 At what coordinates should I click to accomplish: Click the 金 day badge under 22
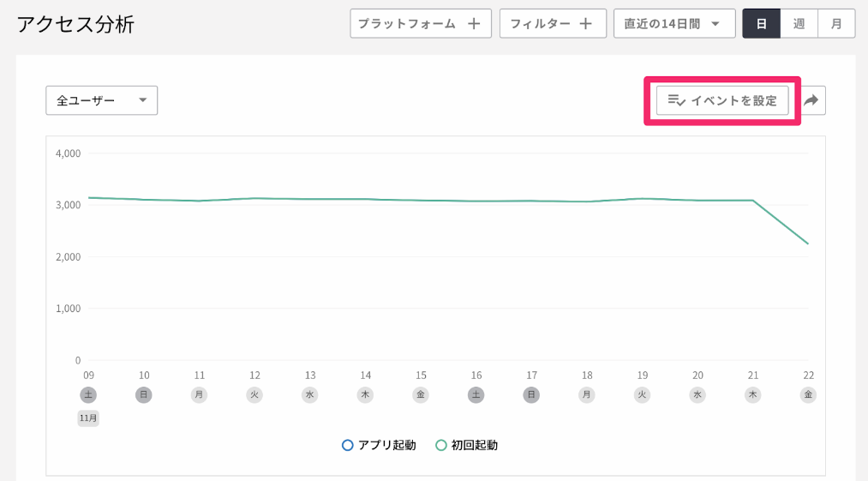808,395
